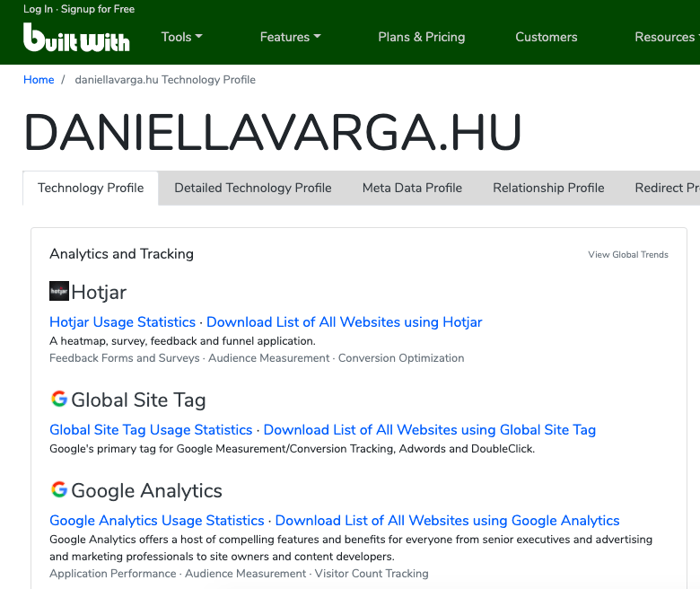Open the Redirect Profile tab
The height and width of the screenshot is (589, 700).
click(667, 188)
